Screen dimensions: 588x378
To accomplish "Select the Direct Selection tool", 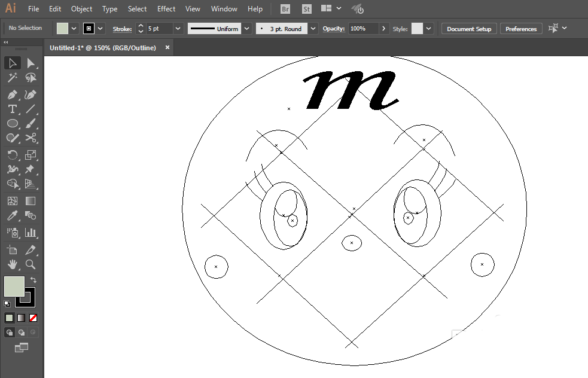I will [31, 63].
